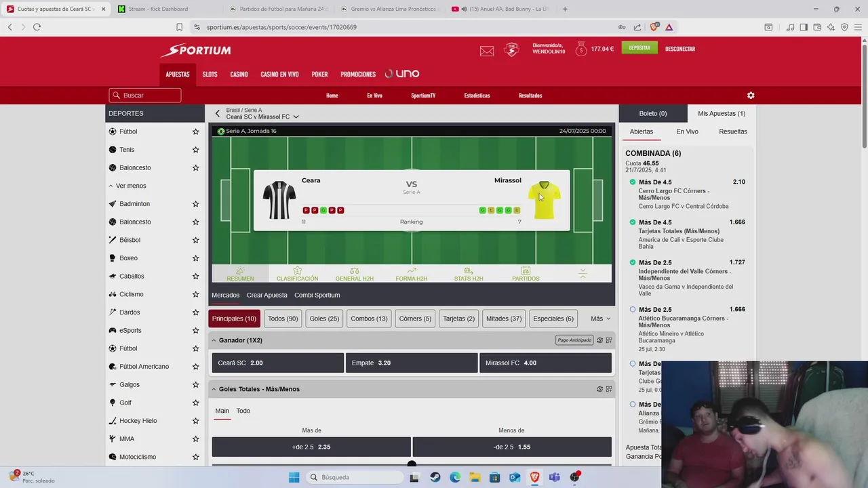Switch to the Slots tab
Image resolution: width=868 pixels, height=488 pixels.
210,75
